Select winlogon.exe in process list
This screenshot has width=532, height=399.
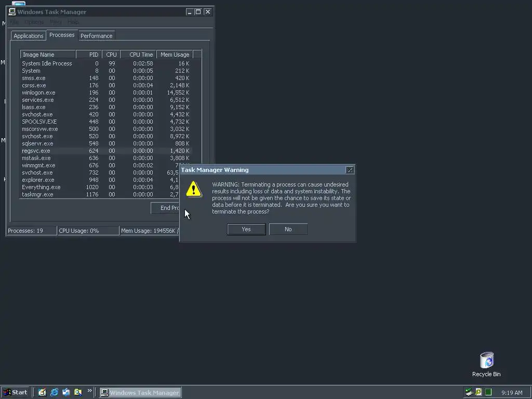(x=106, y=92)
